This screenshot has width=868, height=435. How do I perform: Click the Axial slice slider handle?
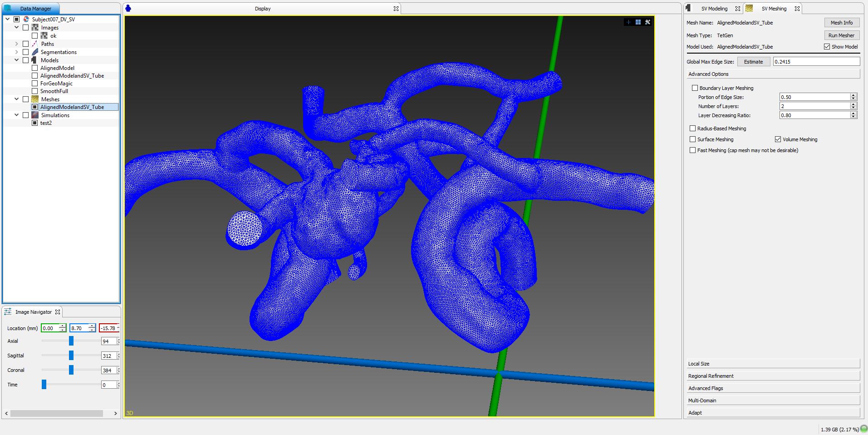[71, 341]
